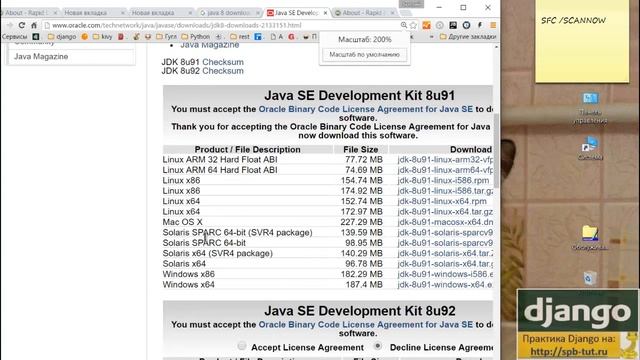The width and height of the screenshot is (640, 360).
Task: Click the '187.4 MB' file size cell
Action: point(364,284)
